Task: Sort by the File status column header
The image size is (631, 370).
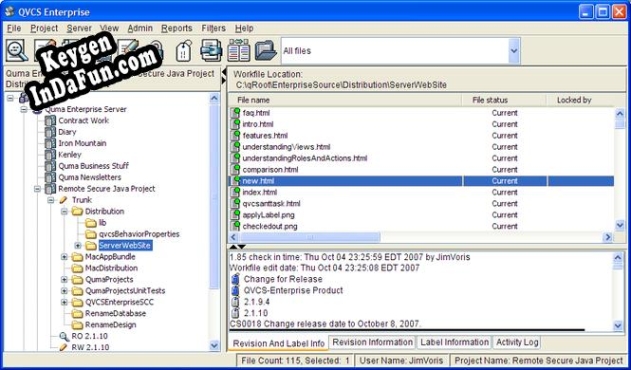Action: 504,100
